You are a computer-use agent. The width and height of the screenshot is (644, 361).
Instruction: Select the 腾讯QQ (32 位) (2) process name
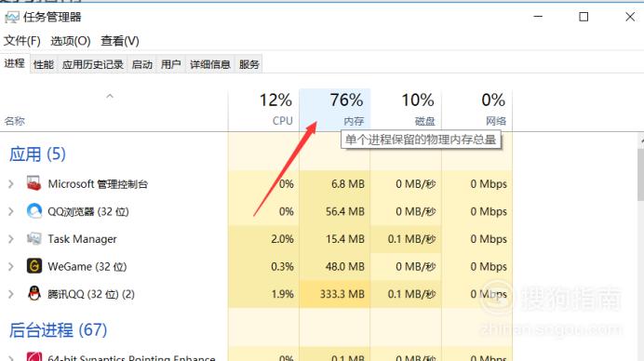91,294
